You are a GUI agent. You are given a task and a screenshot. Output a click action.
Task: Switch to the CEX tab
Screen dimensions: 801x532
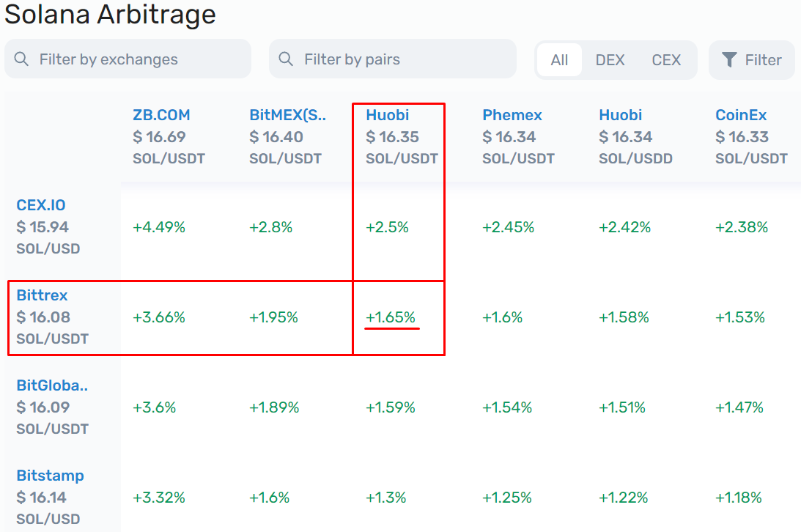666,60
